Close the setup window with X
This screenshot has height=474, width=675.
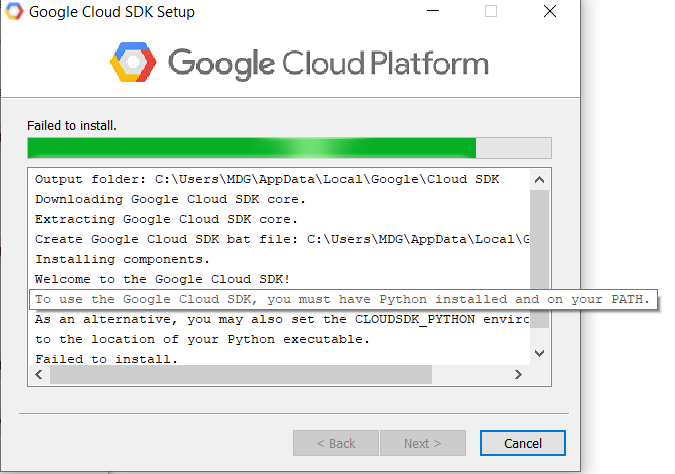[550, 13]
